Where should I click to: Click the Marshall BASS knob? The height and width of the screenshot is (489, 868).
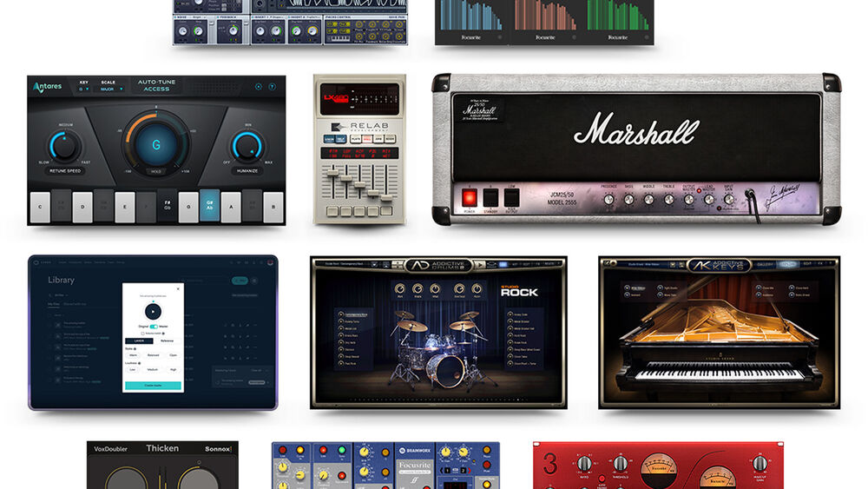click(x=628, y=200)
